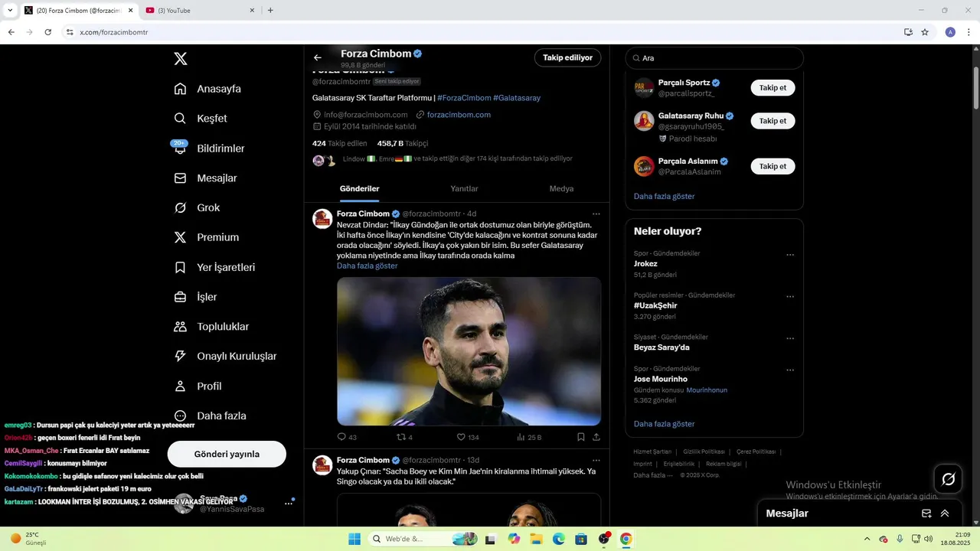Screen dimensions: 980x551
Task: Open the X logo home icon
Action: 181,59
